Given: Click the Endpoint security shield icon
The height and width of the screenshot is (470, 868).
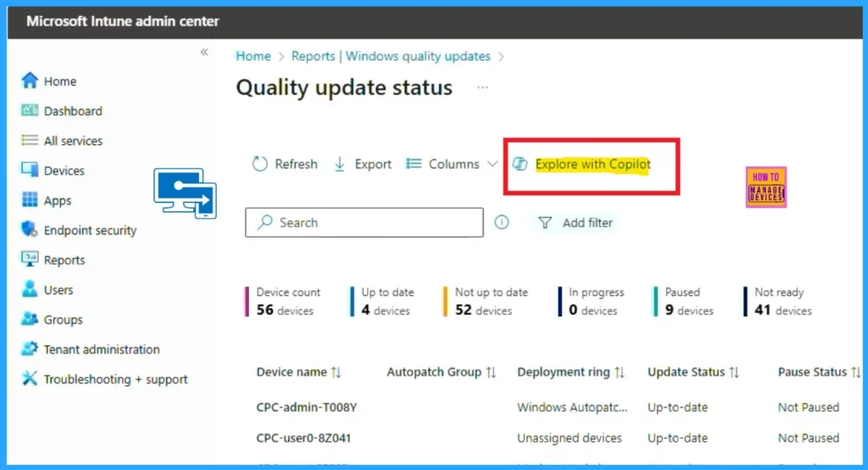Looking at the screenshot, I should [x=30, y=229].
